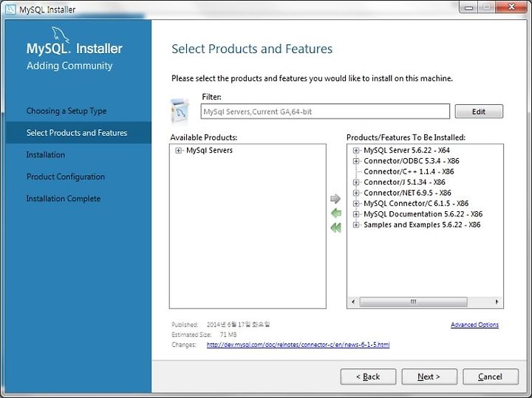Viewport: 532px width, 398px height.
Task: Close the MySQL Installer window
Action: 511,7
